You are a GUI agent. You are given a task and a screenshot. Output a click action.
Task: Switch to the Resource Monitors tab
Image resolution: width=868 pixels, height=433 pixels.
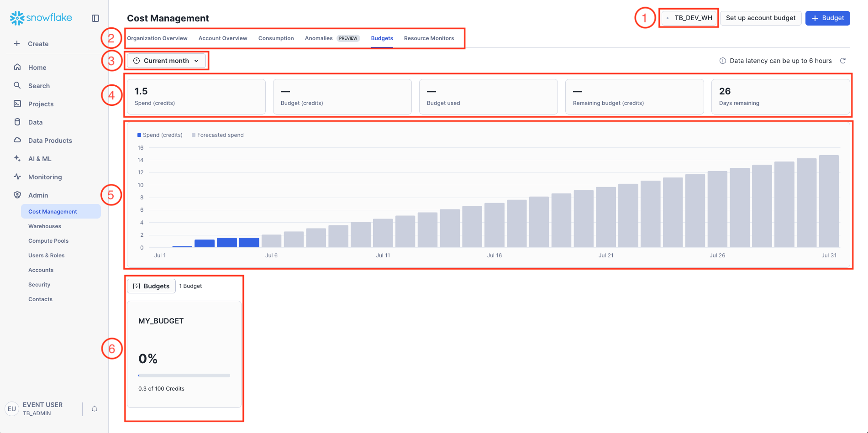429,38
